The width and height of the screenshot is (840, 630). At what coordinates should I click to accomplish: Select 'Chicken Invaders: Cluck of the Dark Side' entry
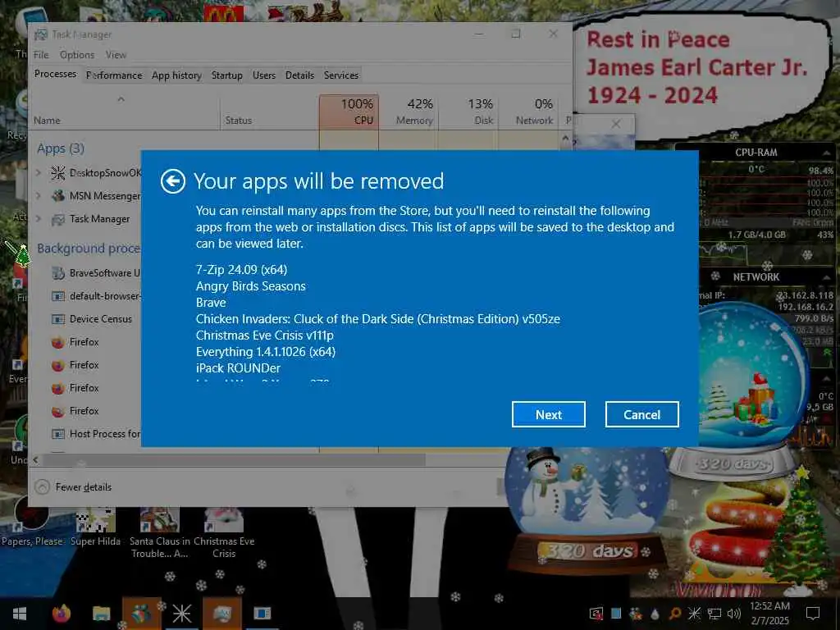tap(377, 319)
